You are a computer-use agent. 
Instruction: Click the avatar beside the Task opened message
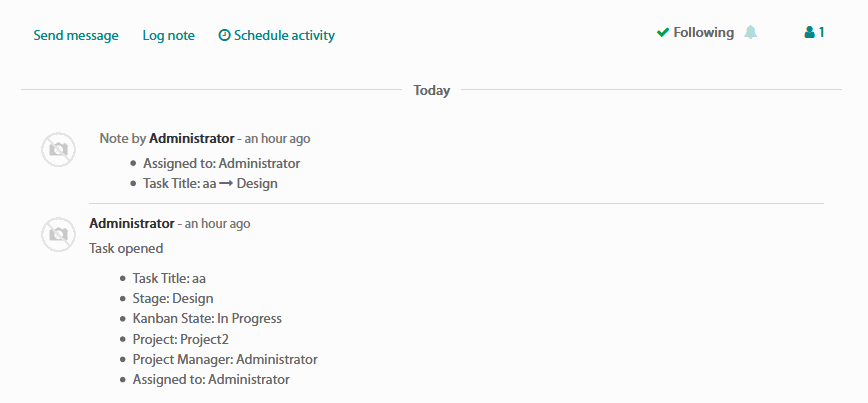(x=58, y=234)
